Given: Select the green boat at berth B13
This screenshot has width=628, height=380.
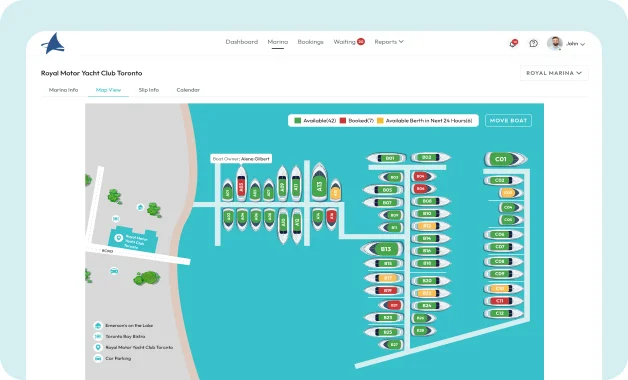Looking at the screenshot, I should tap(382, 249).
